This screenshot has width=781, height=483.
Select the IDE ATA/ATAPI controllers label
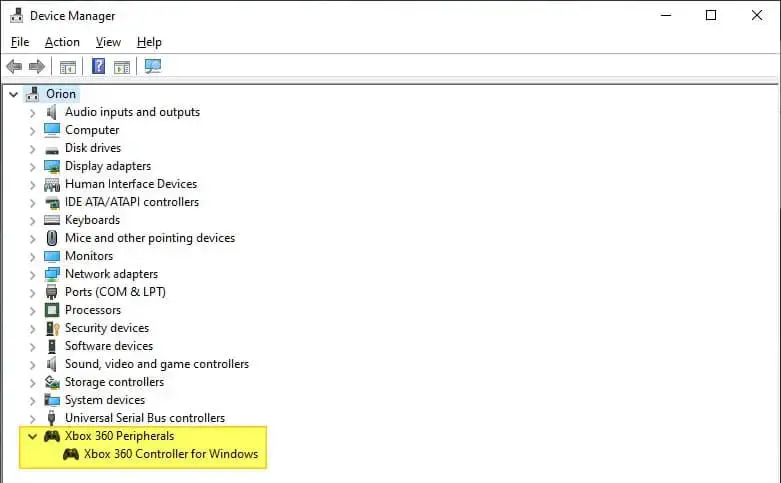click(132, 202)
